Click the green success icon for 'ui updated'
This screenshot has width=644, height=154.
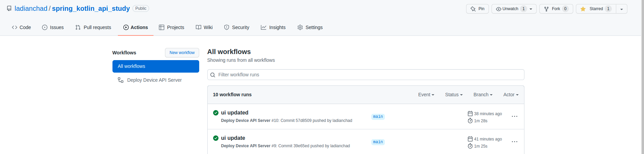pos(216,113)
